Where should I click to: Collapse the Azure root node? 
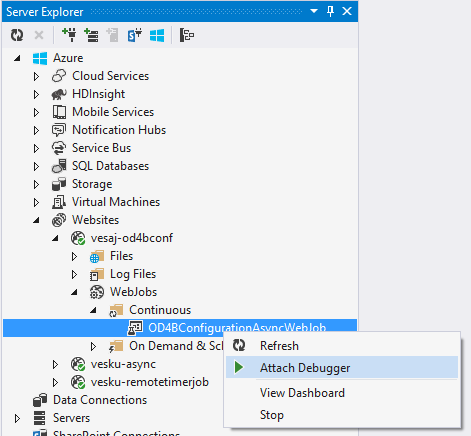17,59
